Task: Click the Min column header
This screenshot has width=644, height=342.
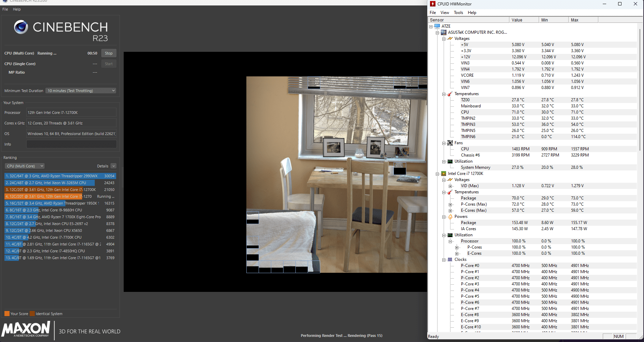Action: [554, 20]
